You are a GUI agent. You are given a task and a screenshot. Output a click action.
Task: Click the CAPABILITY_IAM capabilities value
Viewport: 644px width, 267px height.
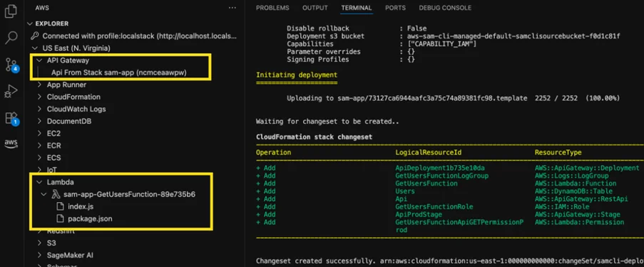coord(441,44)
